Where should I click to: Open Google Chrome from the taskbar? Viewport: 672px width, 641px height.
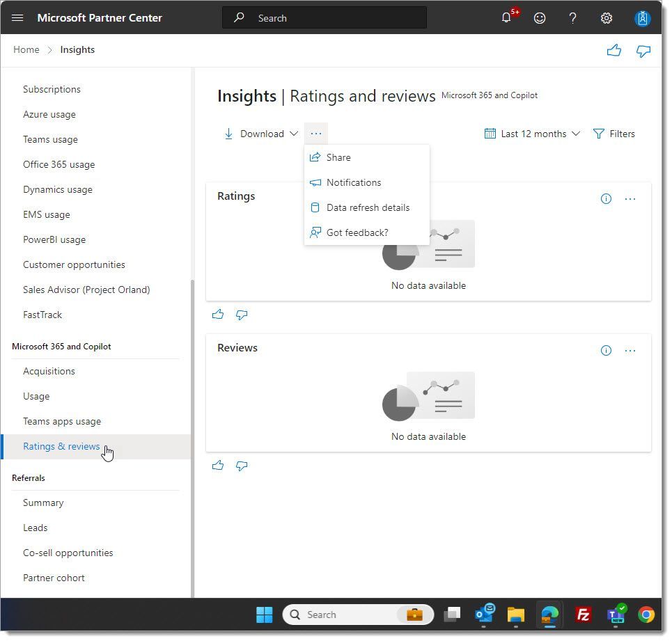tap(646, 615)
